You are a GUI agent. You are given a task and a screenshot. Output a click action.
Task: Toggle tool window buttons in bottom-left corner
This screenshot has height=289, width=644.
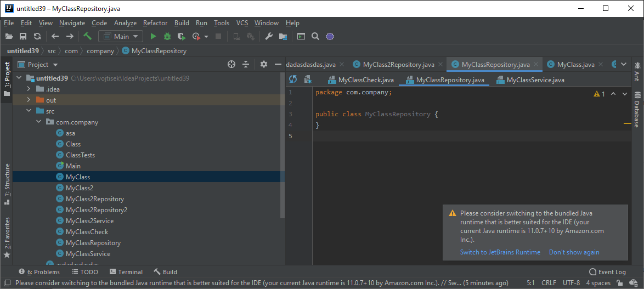tap(7, 283)
